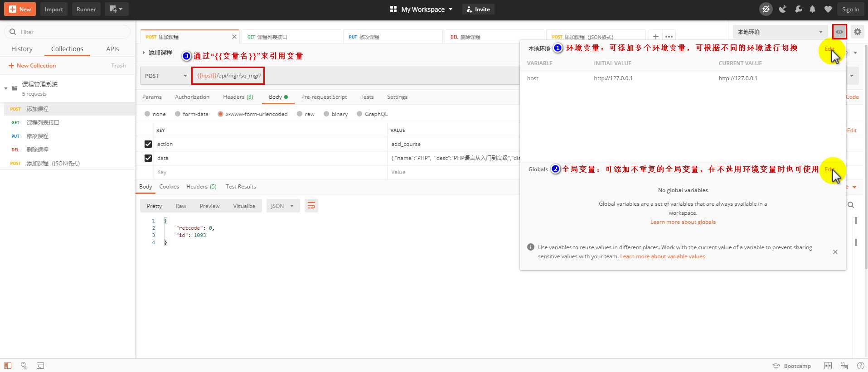
Task: Open Tests tab
Action: pos(367,97)
